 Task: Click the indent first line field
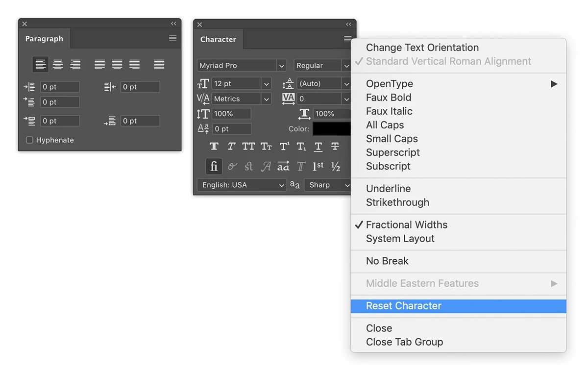[60, 102]
